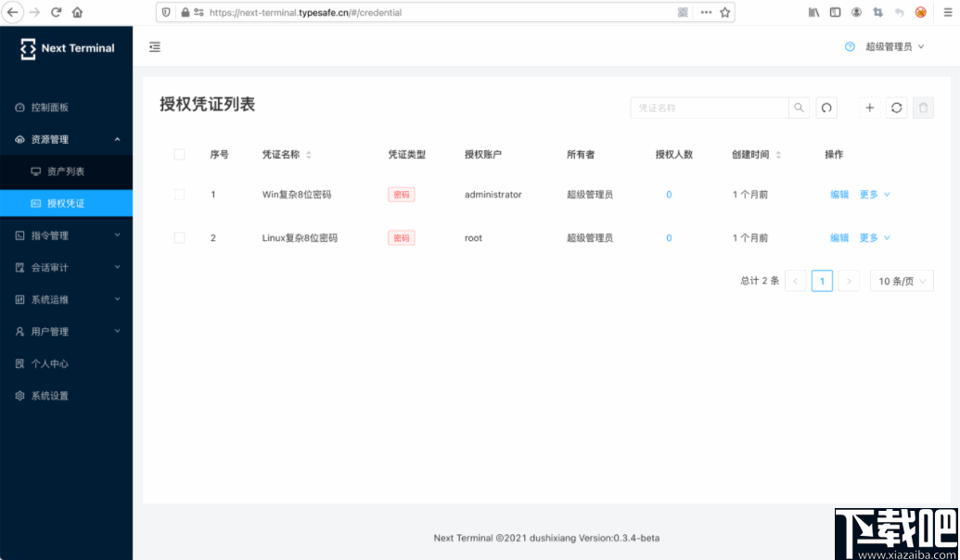Open the 10 条/页 page size dropdown

click(901, 280)
